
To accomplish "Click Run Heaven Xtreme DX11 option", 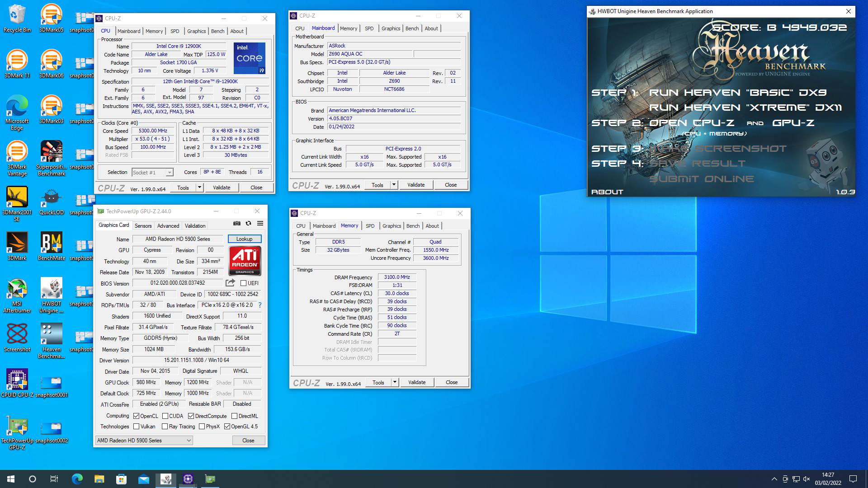I will tap(745, 108).
